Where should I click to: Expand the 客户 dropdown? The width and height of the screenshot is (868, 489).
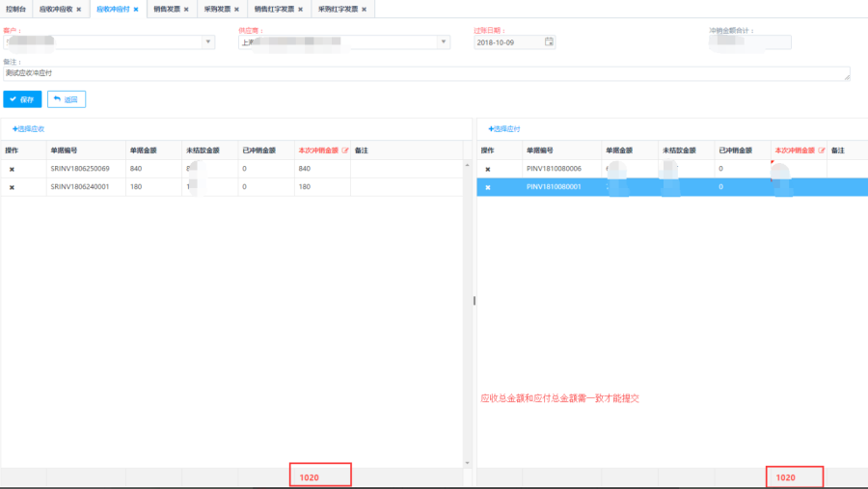(x=208, y=42)
